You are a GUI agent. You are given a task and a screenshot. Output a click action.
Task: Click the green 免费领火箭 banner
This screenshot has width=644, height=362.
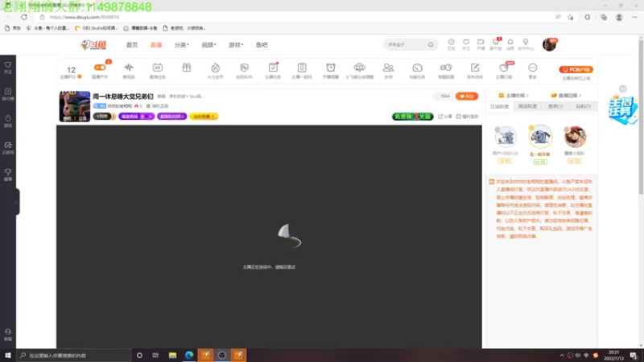(x=412, y=117)
